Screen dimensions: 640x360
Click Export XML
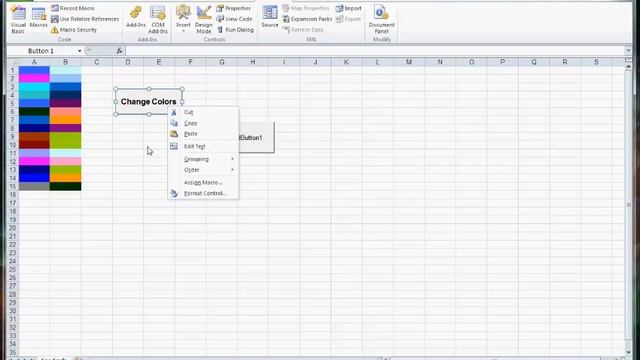(x=348, y=19)
